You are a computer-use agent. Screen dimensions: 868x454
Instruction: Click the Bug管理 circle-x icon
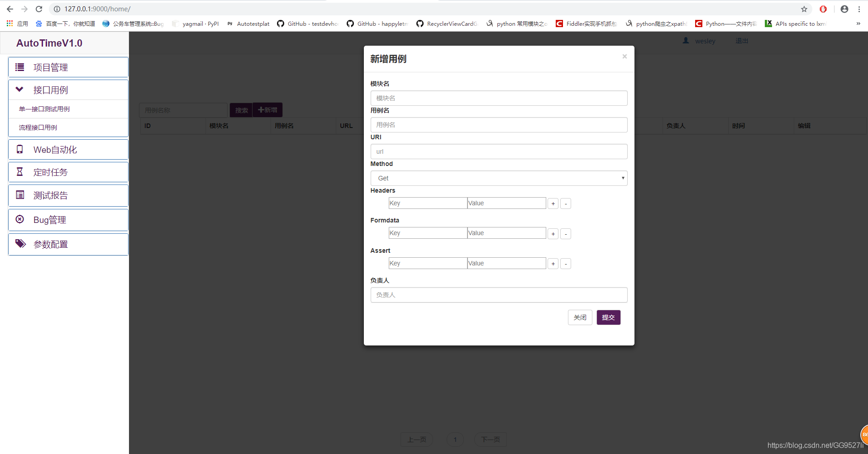tap(20, 219)
